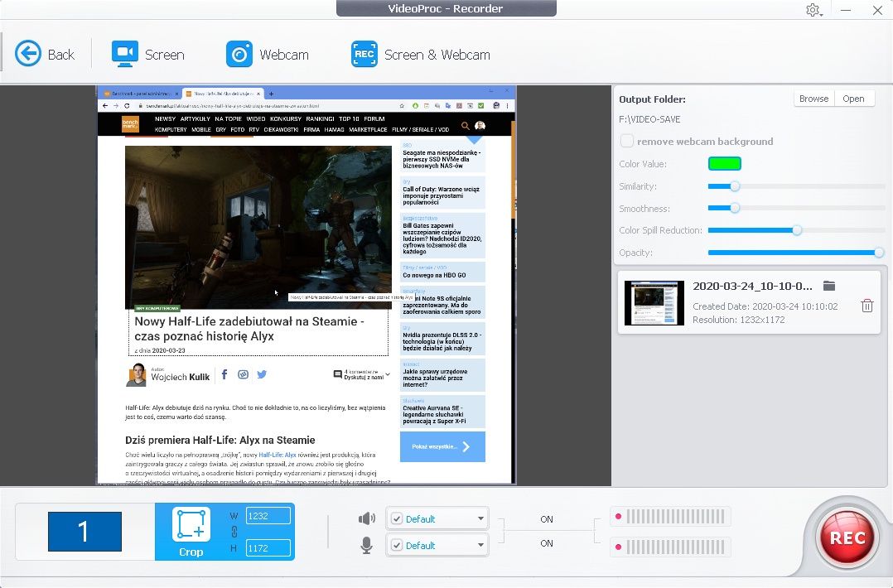Click the speaker ON status label
The width and height of the screenshot is (893, 588).
pos(547,519)
